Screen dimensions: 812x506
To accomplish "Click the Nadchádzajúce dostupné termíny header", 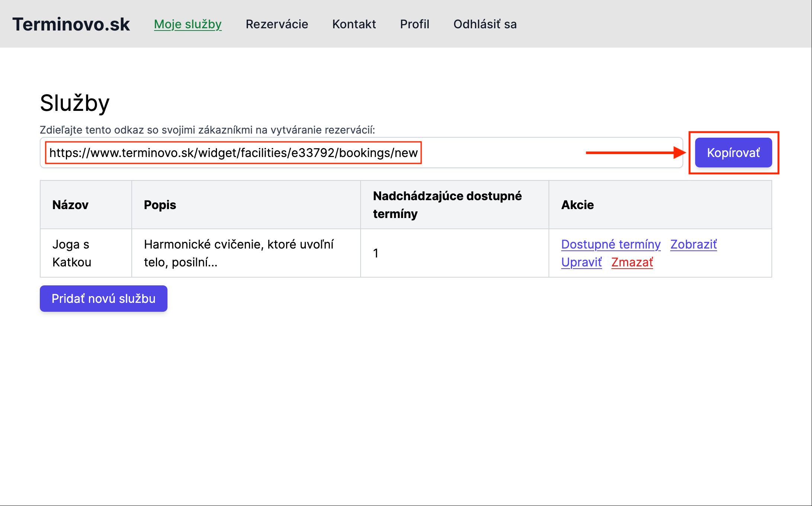I will pyautogui.click(x=447, y=205).
